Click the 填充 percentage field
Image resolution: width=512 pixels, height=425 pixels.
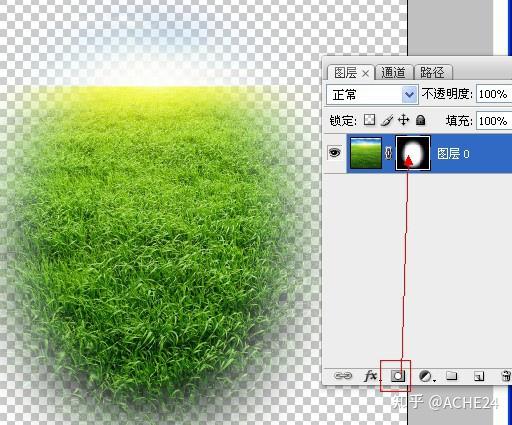(494, 120)
